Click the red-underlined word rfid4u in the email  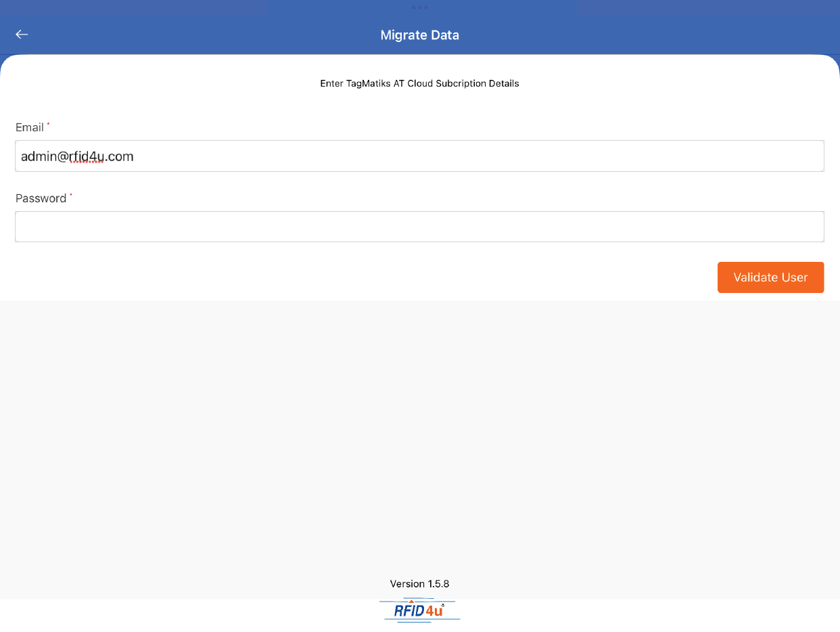click(87, 157)
